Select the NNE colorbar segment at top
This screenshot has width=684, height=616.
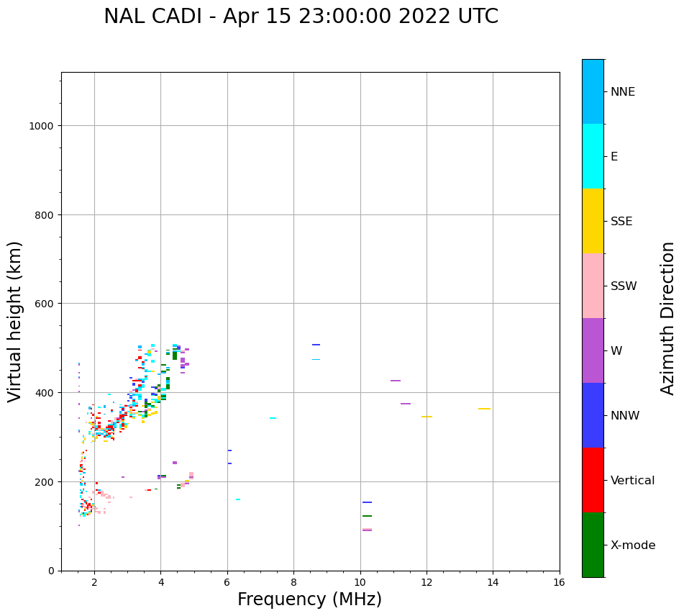[x=593, y=91]
